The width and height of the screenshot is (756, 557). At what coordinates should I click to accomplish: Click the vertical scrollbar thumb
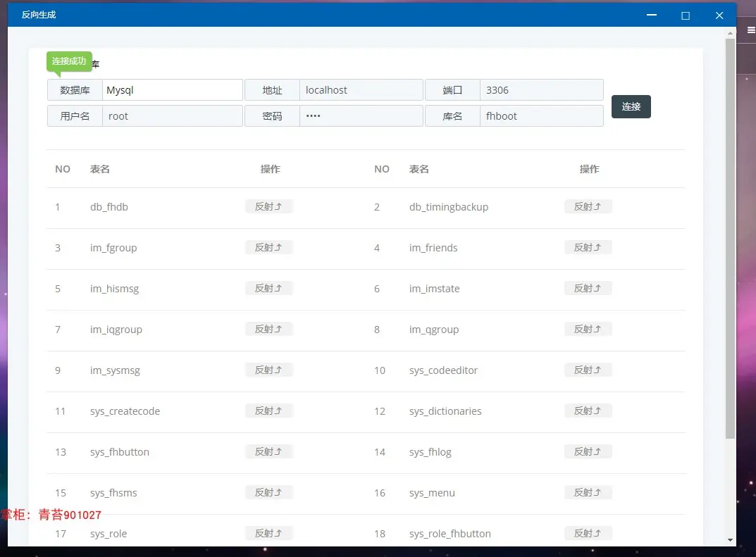pos(730,239)
